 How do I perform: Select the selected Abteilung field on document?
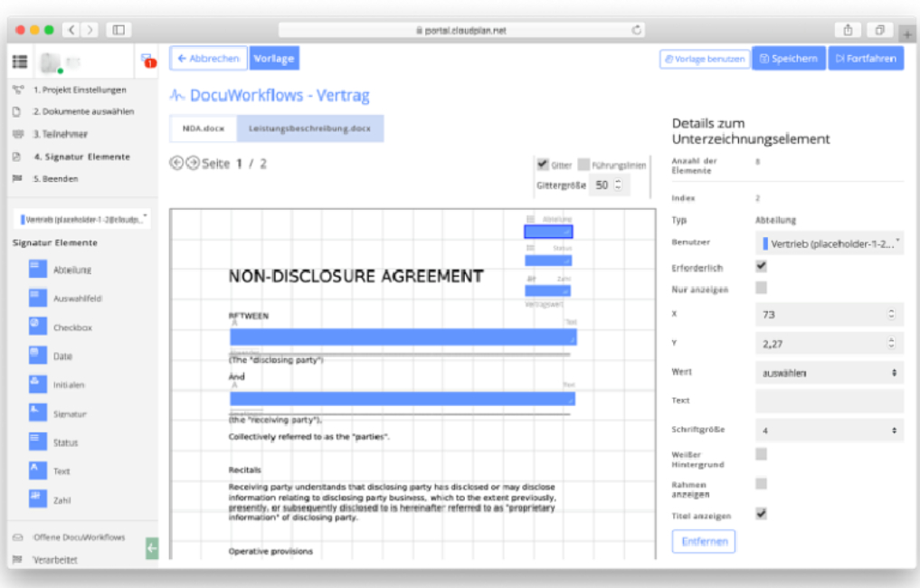tap(548, 232)
